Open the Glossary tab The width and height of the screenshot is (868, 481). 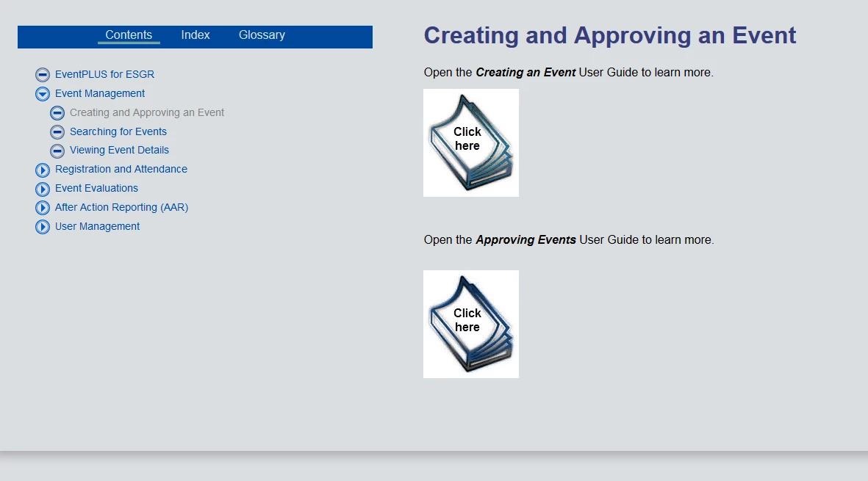point(262,35)
